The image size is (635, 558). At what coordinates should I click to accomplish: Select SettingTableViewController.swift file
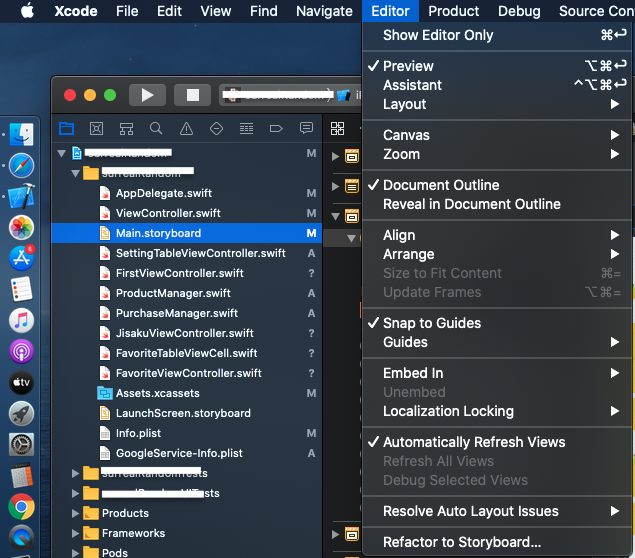tap(187, 253)
